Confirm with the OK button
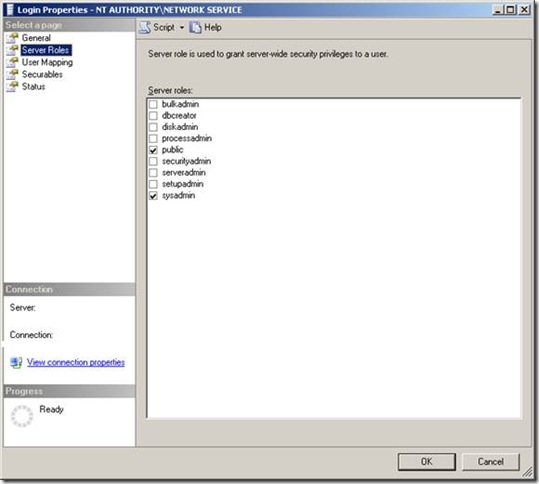Screen dimensions: 539x484 click(x=427, y=462)
